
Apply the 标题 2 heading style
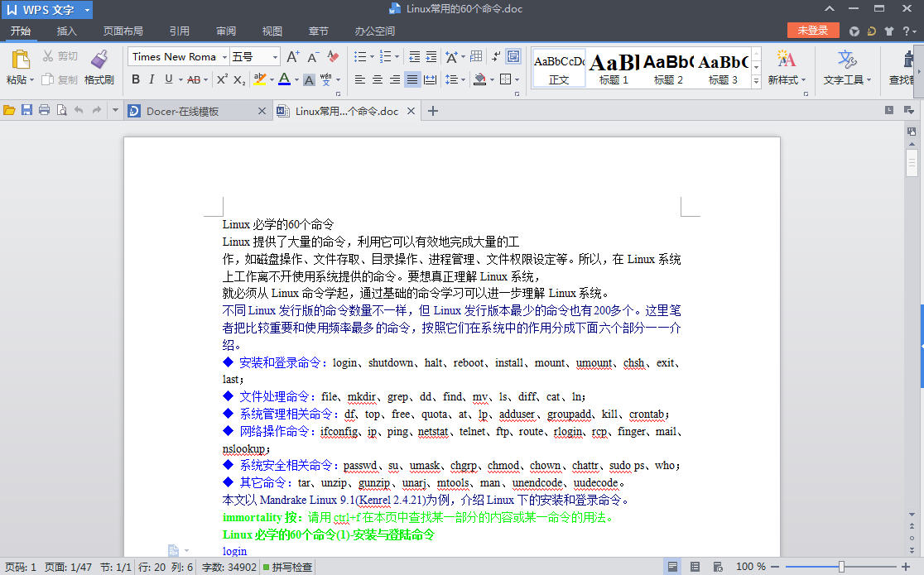click(667, 69)
